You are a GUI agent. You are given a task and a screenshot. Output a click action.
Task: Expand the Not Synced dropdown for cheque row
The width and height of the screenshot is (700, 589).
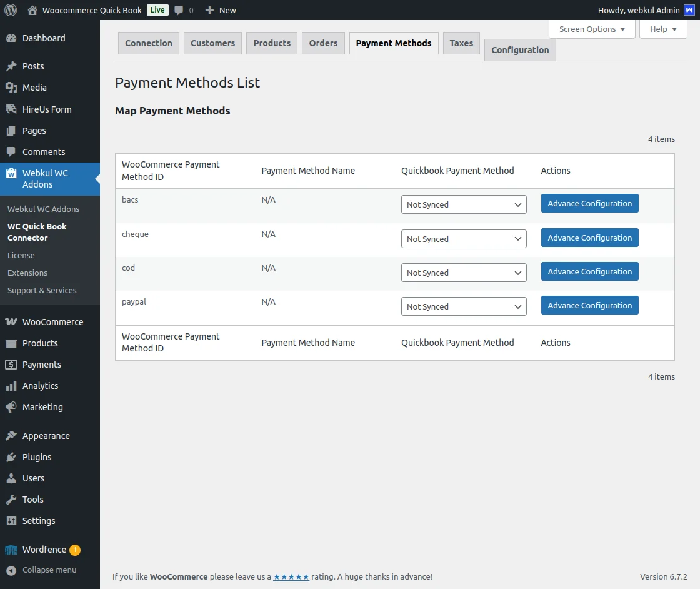tap(464, 238)
